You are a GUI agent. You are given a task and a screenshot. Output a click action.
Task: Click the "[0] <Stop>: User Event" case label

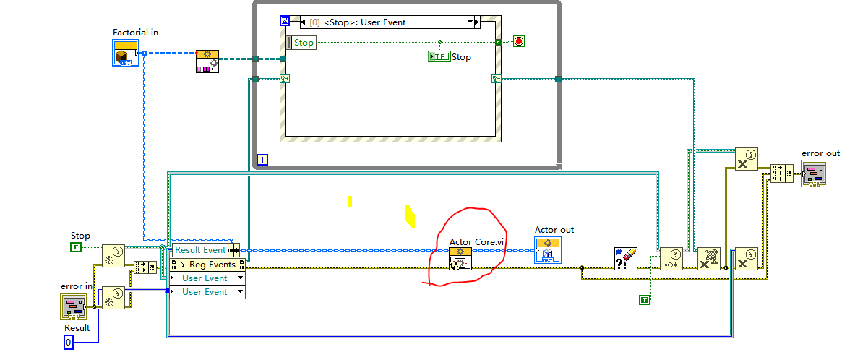(x=358, y=22)
